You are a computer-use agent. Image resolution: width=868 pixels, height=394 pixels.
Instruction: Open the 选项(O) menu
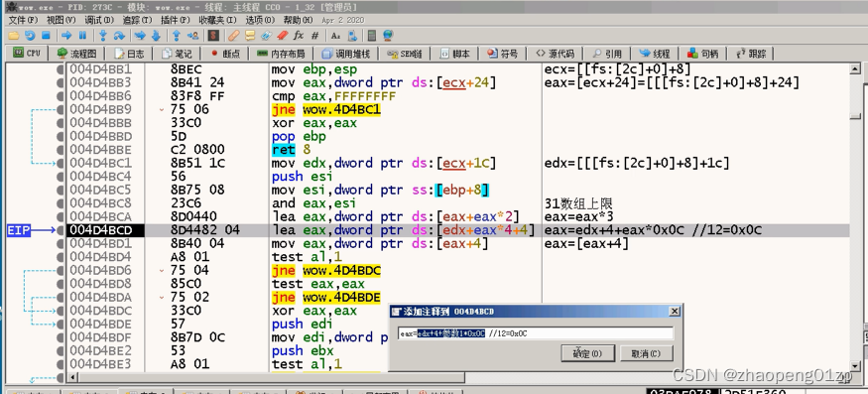click(x=260, y=20)
